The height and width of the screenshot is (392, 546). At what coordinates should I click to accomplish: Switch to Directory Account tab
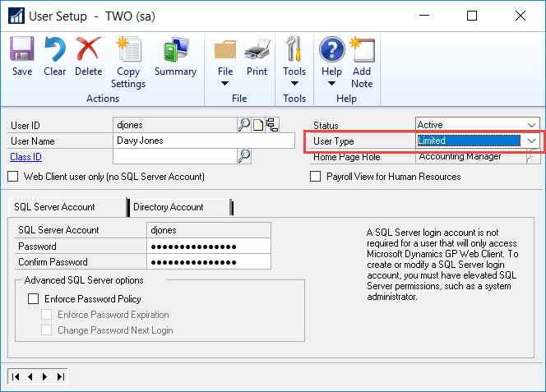(x=179, y=207)
